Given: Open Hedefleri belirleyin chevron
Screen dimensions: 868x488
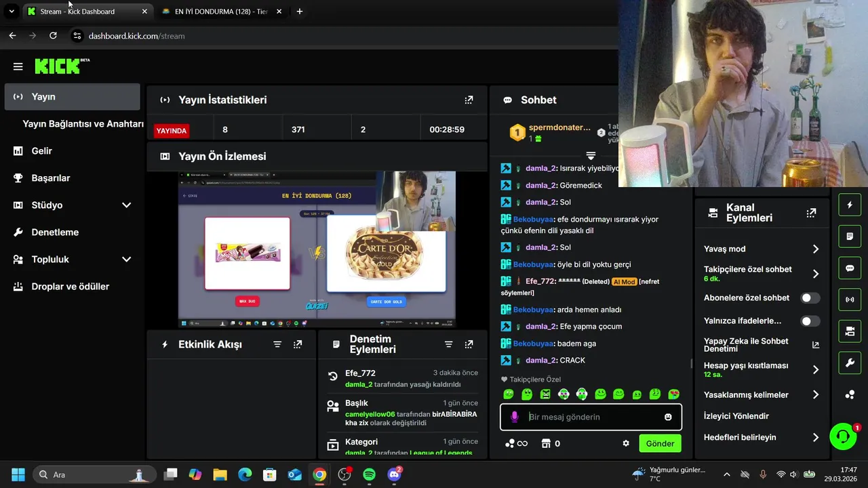Looking at the screenshot, I should click(x=815, y=437).
